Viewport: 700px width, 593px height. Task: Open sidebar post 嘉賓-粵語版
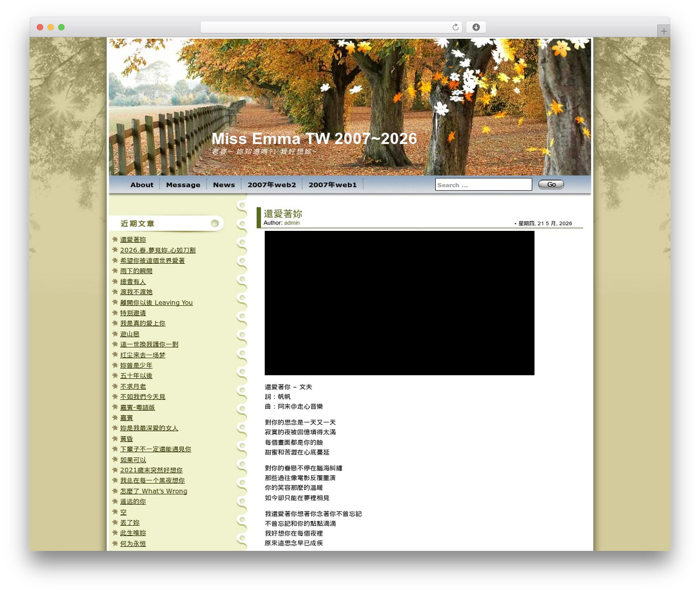138,408
